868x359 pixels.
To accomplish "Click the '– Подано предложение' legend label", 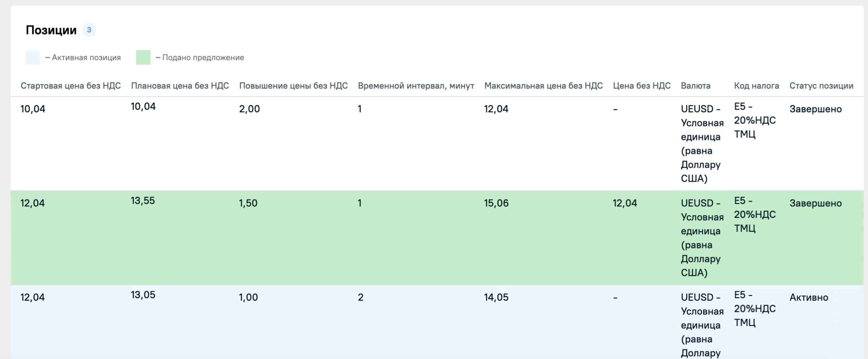I will click(200, 57).
